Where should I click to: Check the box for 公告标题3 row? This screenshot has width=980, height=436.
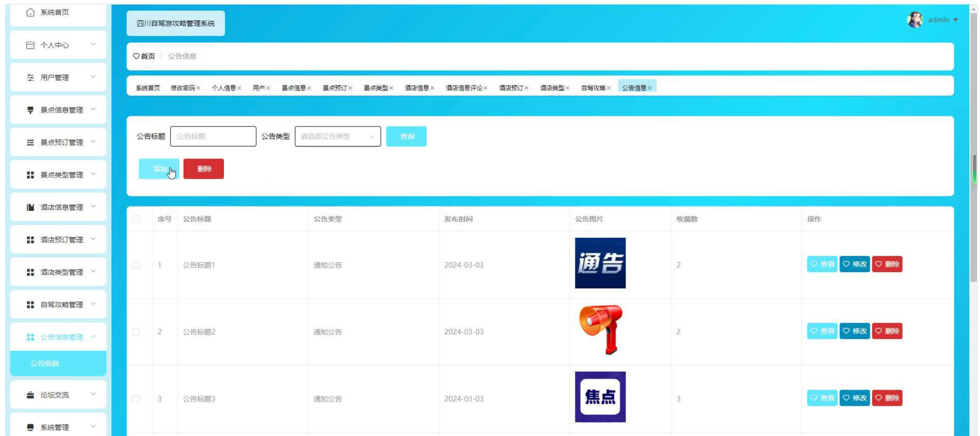(x=136, y=399)
